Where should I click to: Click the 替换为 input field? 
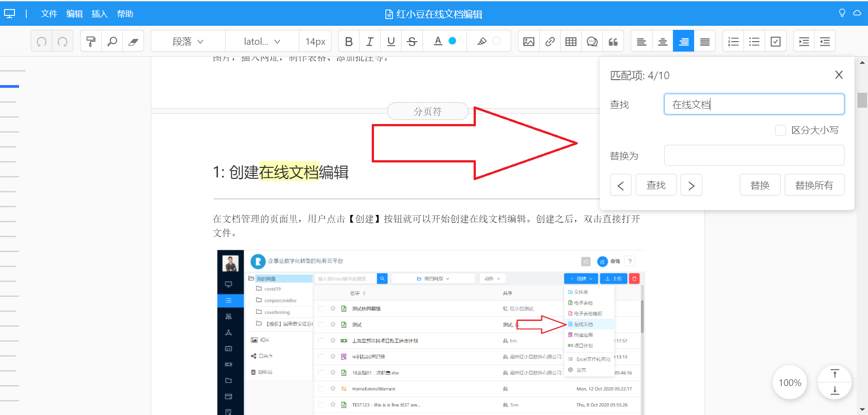754,155
